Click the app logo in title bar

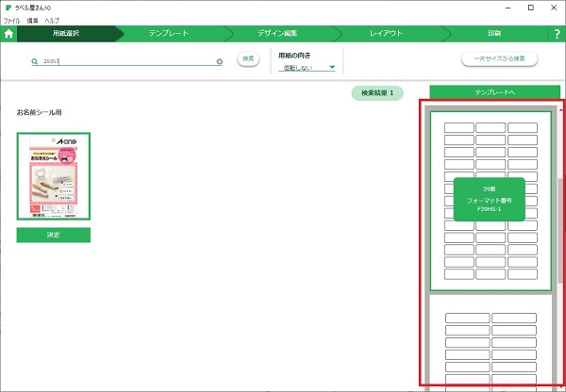tap(7, 7)
